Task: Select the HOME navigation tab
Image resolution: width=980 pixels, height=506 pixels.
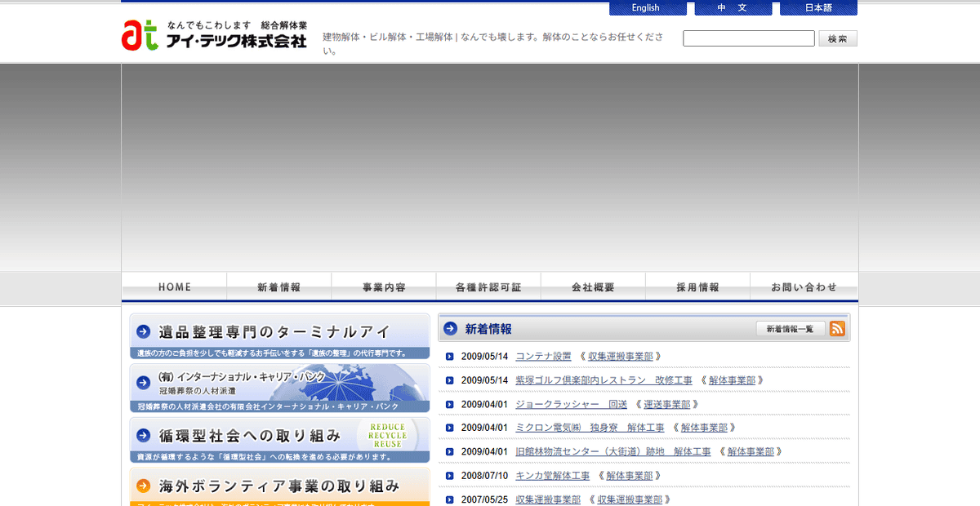Action: (173, 286)
